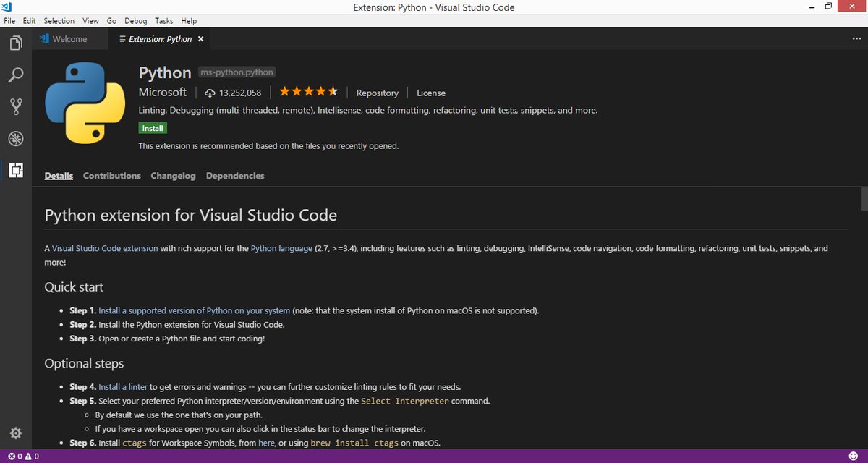This screenshot has height=463, width=868.
Task: Open the Debug view in activity bar
Action: [16, 139]
